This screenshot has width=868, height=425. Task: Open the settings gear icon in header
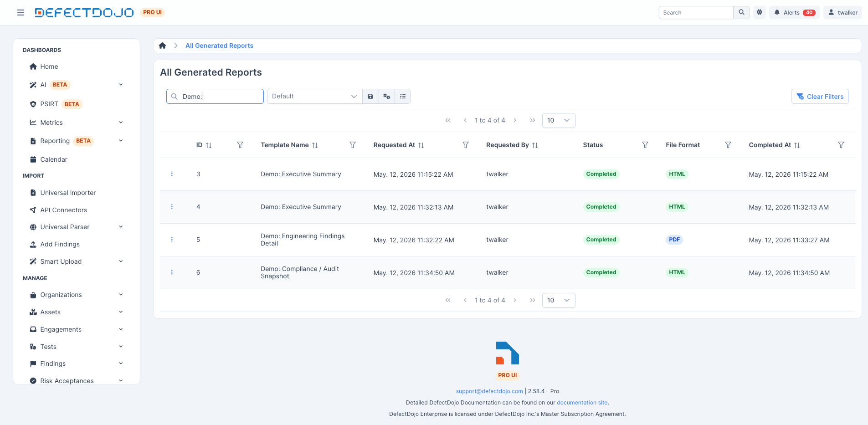pyautogui.click(x=760, y=12)
